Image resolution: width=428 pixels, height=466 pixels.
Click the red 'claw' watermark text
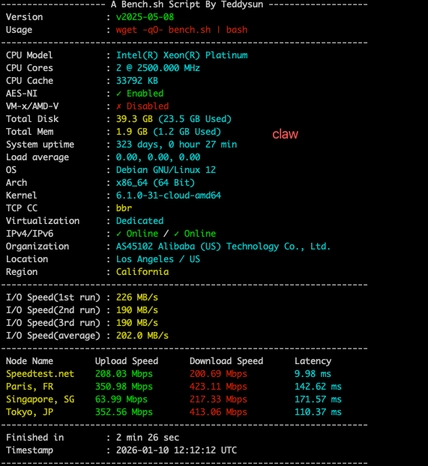click(x=285, y=134)
